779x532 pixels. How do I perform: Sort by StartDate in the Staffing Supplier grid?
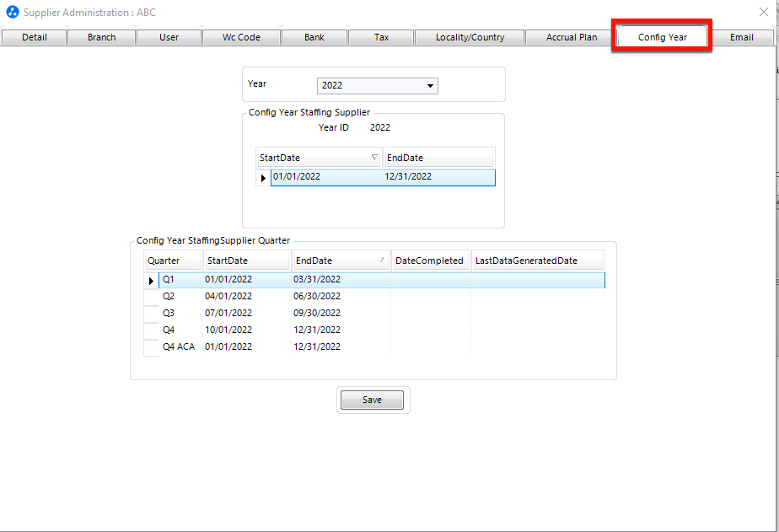[x=319, y=158]
